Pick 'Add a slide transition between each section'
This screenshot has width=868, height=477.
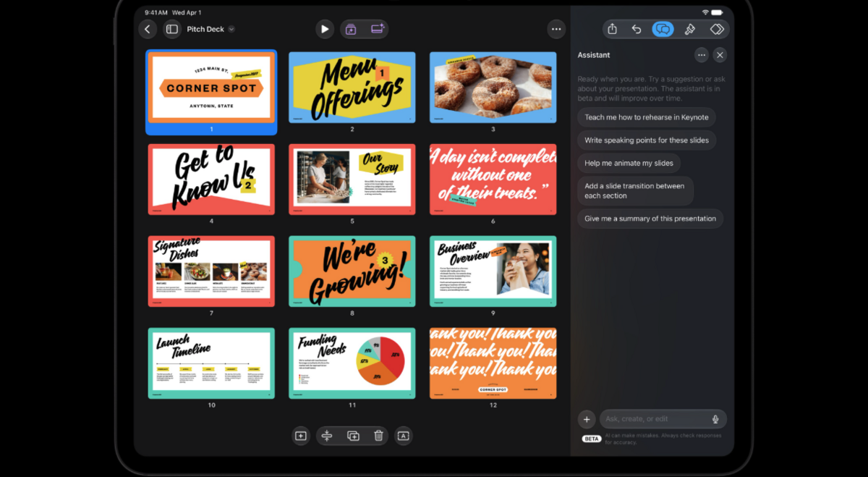(x=635, y=191)
